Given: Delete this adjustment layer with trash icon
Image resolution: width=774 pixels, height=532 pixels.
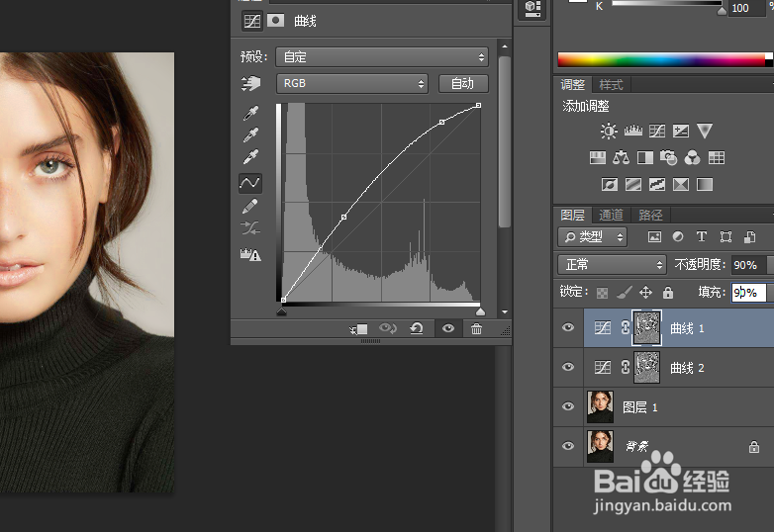Looking at the screenshot, I should [x=476, y=329].
